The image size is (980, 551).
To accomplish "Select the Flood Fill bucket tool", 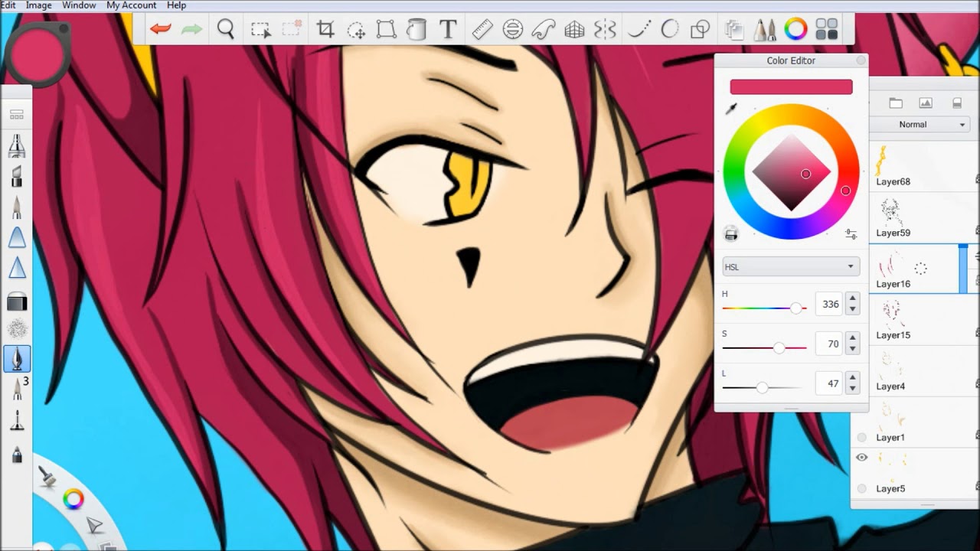I will tap(416, 29).
